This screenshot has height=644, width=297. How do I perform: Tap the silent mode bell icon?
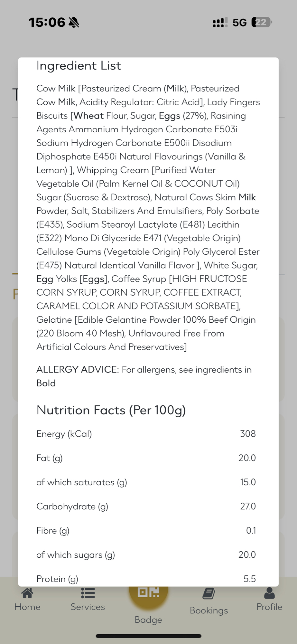74,23
